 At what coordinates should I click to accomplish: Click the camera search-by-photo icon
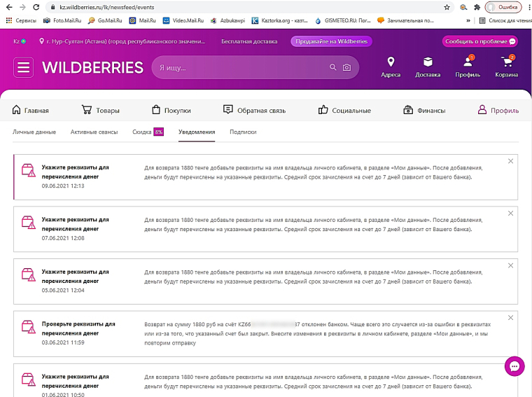[346, 68]
